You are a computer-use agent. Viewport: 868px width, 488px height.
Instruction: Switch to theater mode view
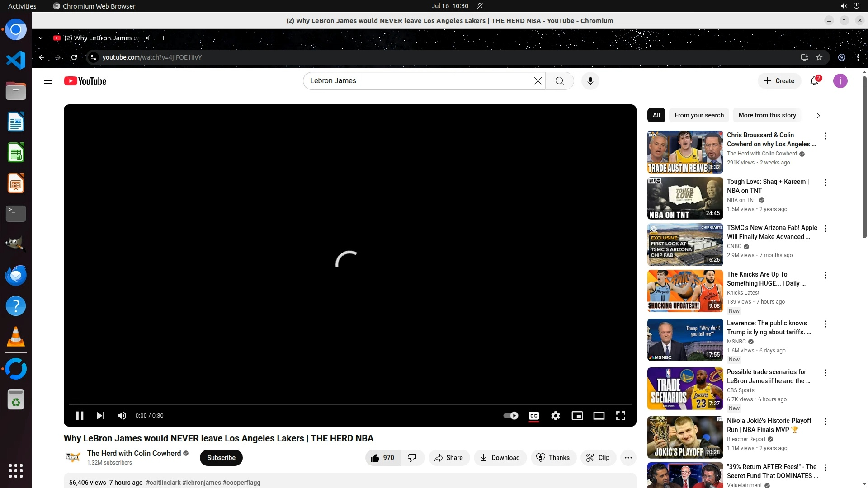point(599,416)
